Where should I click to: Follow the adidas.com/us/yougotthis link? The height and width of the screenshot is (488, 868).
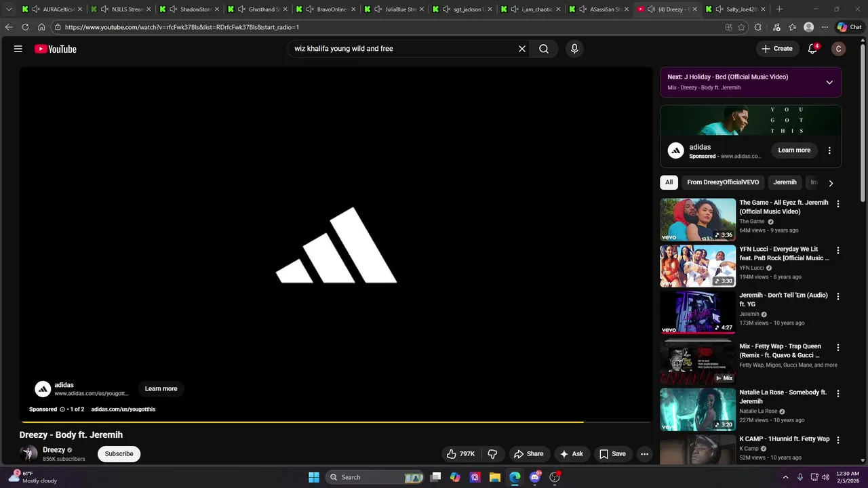(x=123, y=409)
